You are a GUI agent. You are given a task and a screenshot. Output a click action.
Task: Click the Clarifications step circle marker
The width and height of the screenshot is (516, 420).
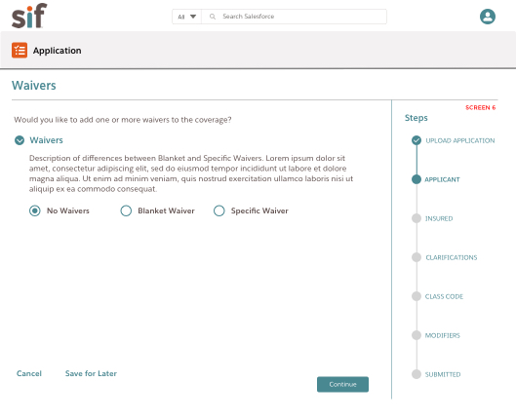(417, 257)
